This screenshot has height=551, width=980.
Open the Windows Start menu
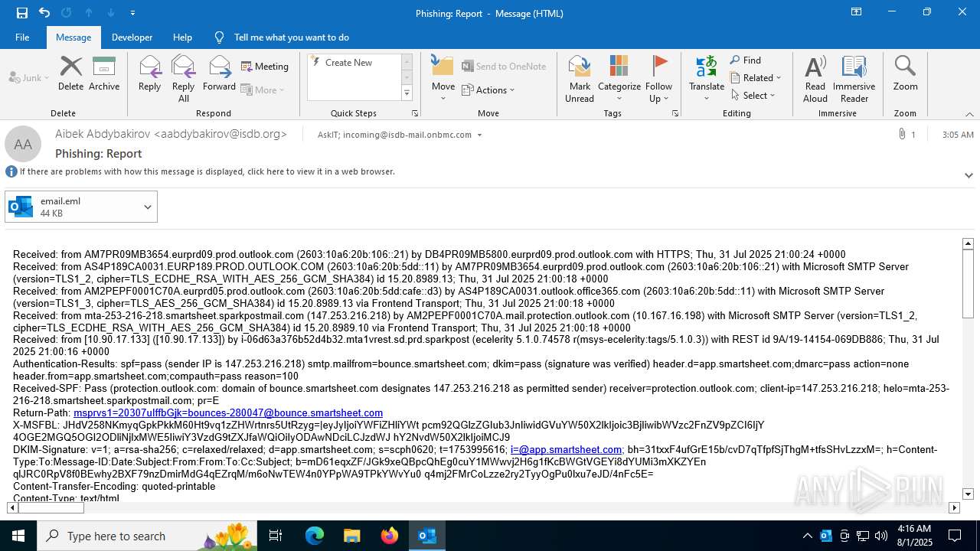point(18,536)
